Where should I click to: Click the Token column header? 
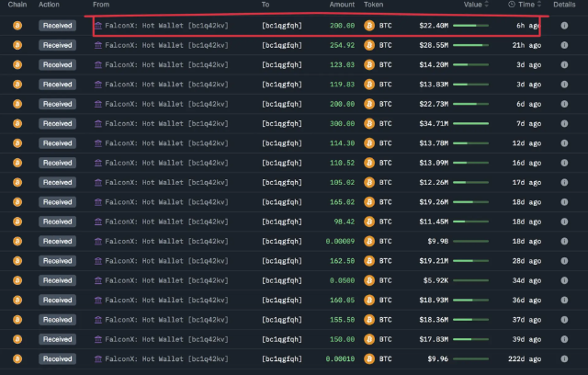coord(374,6)
